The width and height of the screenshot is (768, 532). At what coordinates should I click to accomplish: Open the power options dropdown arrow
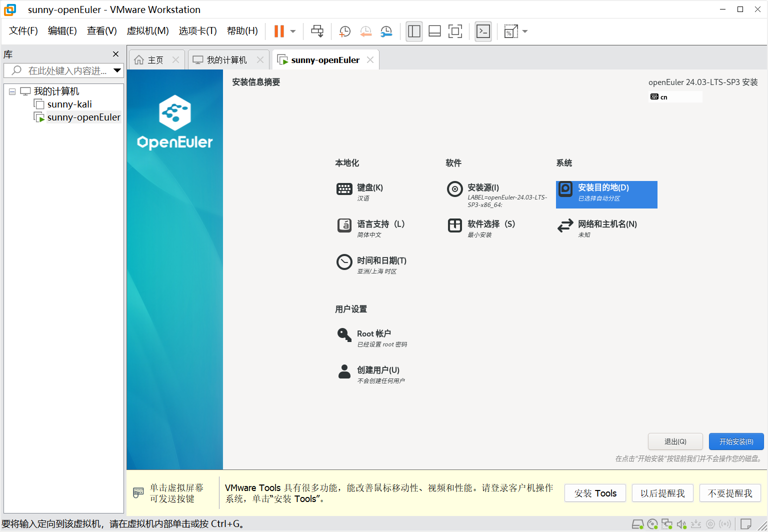pos(293,31)
